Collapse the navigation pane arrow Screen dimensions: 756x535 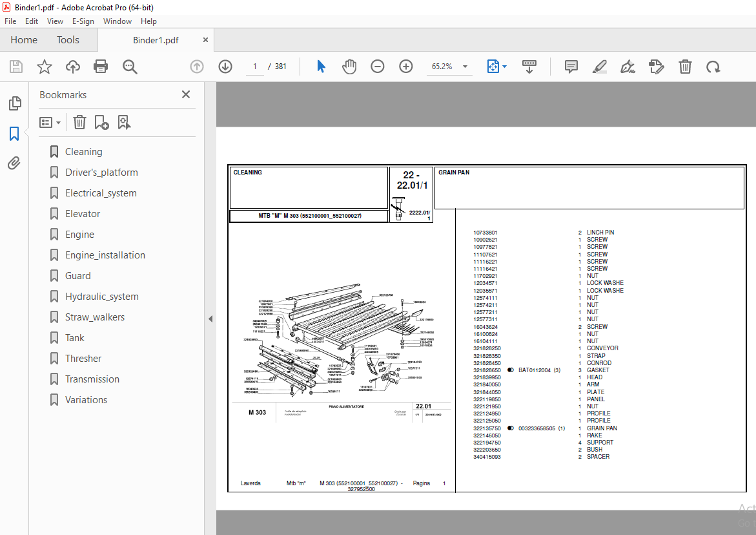point(210,319)
